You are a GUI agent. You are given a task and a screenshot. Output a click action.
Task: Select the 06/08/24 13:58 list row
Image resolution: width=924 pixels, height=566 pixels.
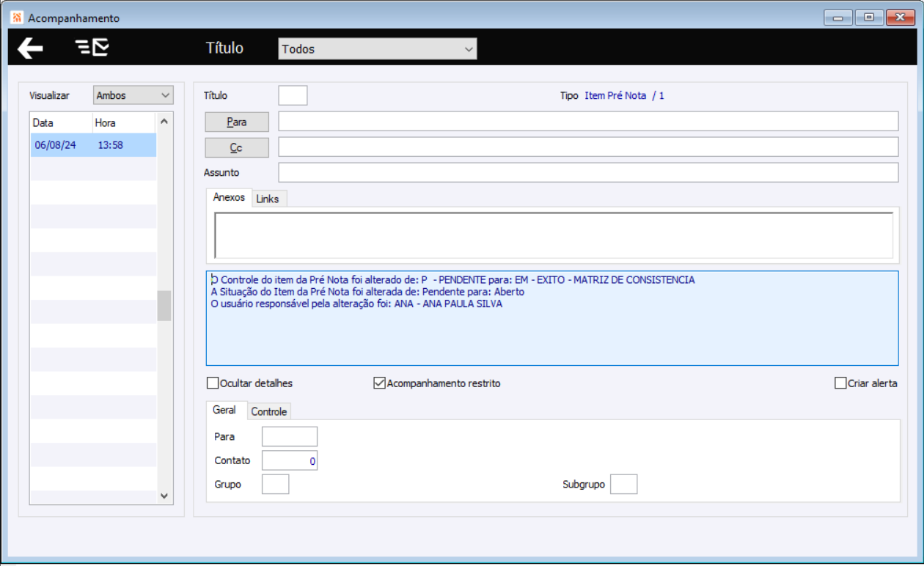click(x=93, y=145)
